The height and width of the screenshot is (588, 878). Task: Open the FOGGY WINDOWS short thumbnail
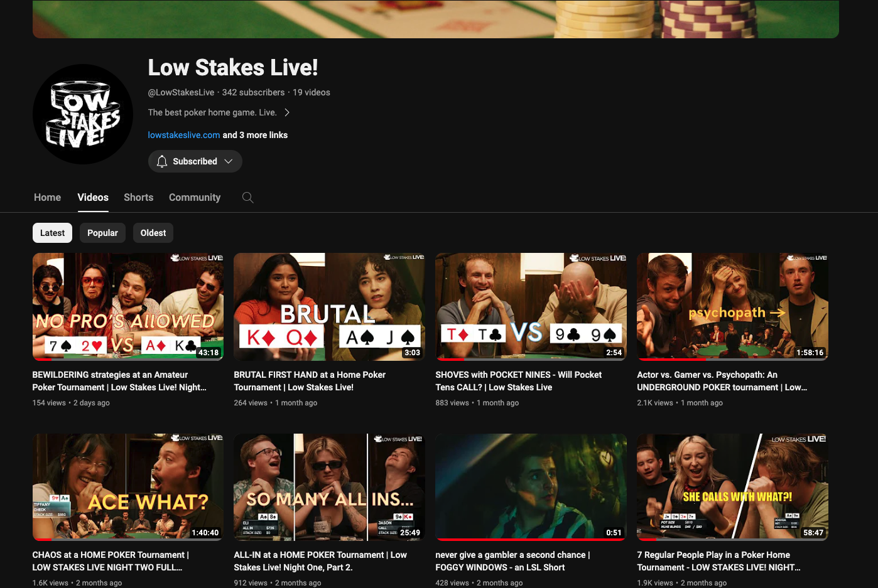(531, 487)
